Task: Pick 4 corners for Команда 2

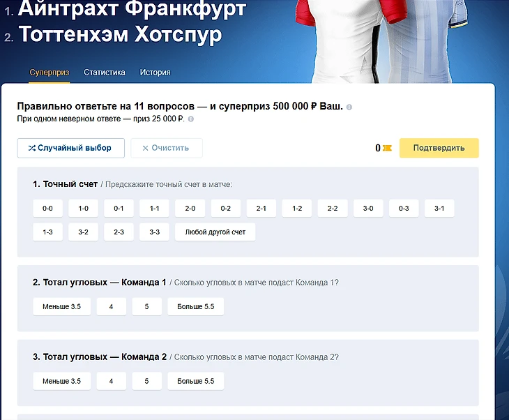Action: pyautogui.click(x=111, y=381)
